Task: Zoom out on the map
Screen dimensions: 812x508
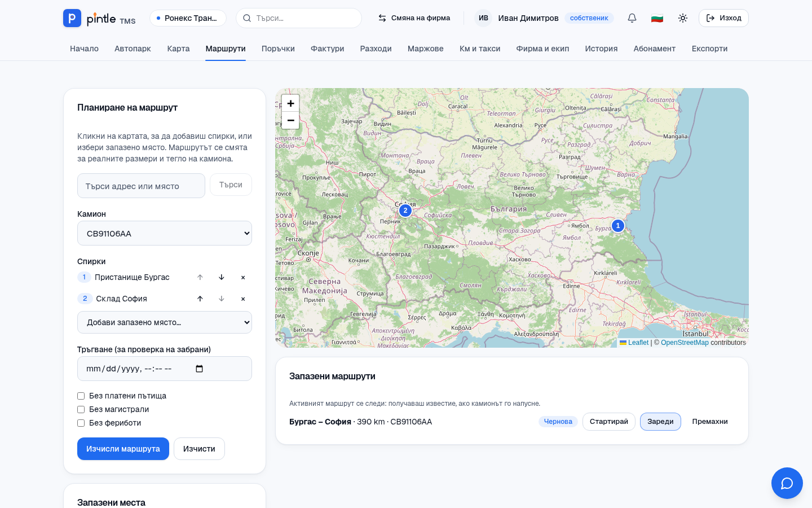Action: pyautogui.click(x=290, y=120)
